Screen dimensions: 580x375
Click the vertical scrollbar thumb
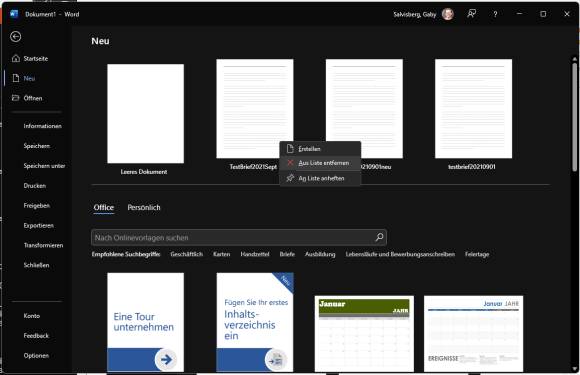pyautogui.click(x=574, y=117)
